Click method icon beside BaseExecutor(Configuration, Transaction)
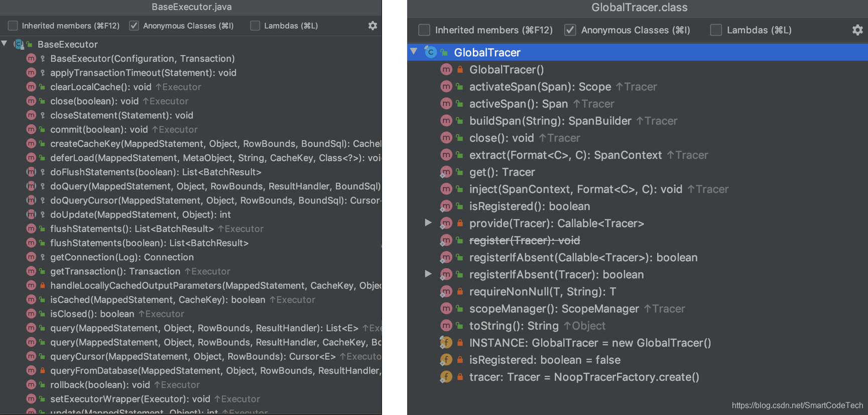Screen dimensions: 868x415 pos(31,58)
